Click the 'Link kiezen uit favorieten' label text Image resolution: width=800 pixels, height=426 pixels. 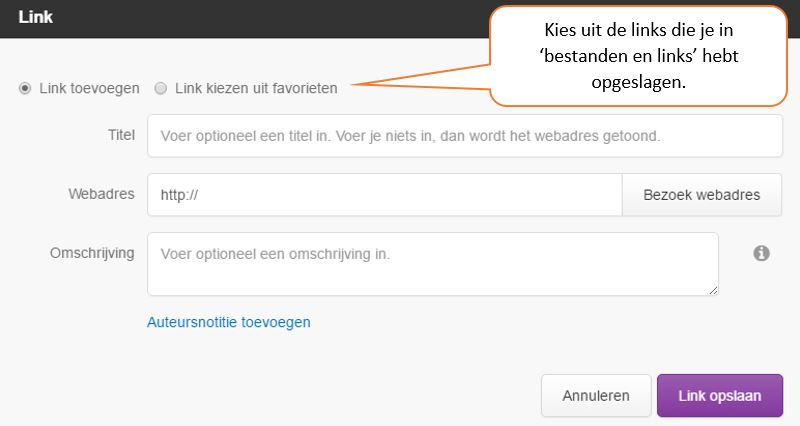256,88
